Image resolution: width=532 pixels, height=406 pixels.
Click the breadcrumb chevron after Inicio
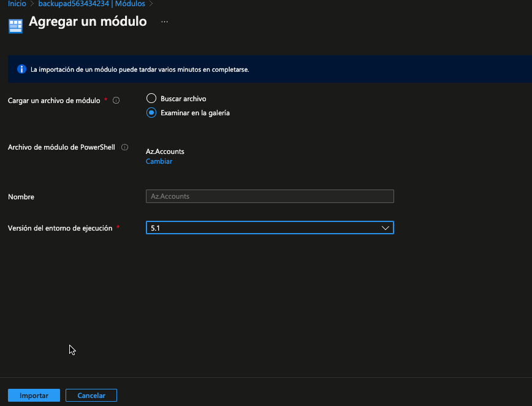32,4
